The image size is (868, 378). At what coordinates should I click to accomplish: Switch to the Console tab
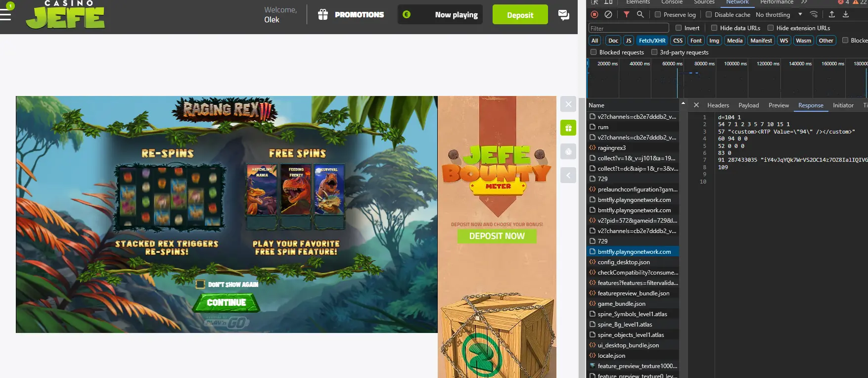[672, 2]
